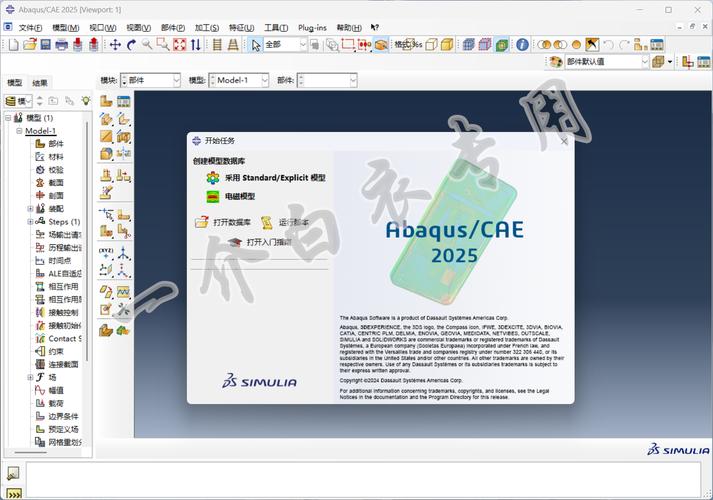Image resolution: width=713 pixels, height=500 pixels.
Task: Click the blue Query information icon
Action: (x=522, y=45)
